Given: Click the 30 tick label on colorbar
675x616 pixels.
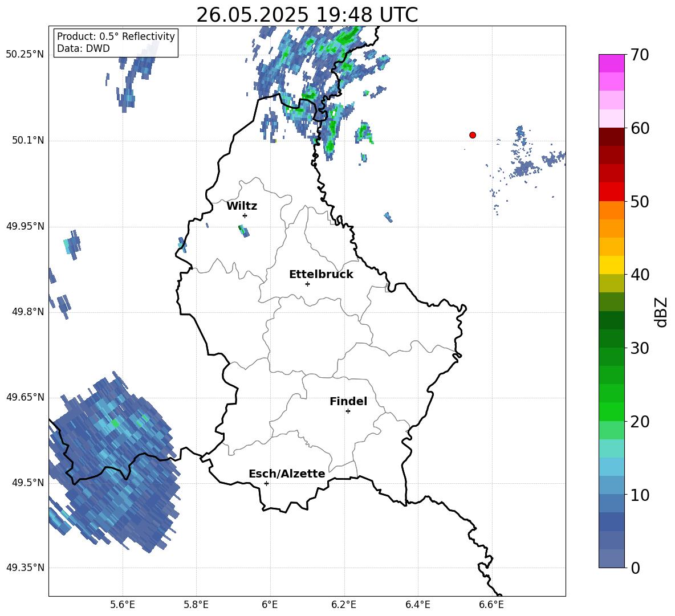Looking at the screenshot, I should click(x=640, y=348).
